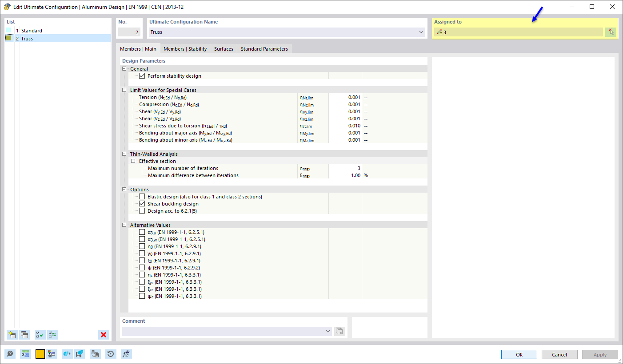Apply the configuration changes
The image size is (623, 364).
(600, 354)
